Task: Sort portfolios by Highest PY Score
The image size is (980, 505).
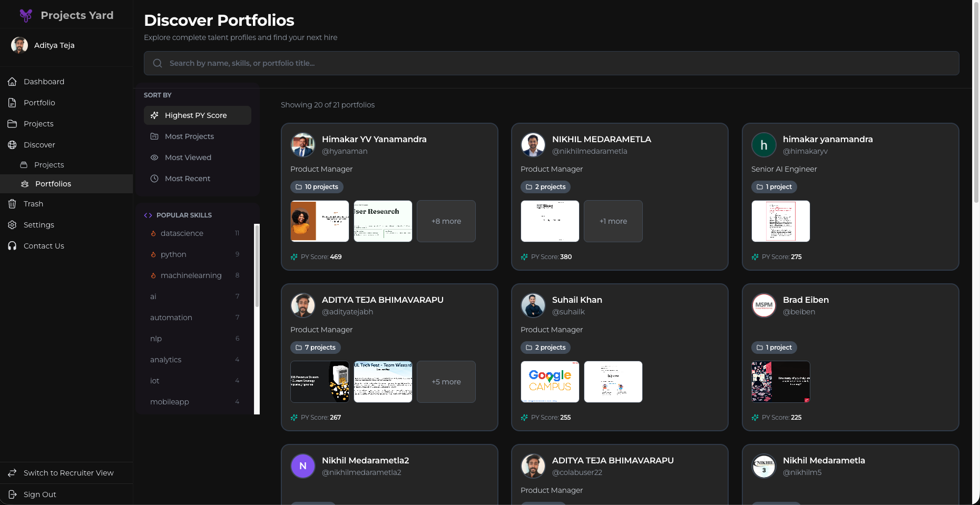Action: [198, 115]
